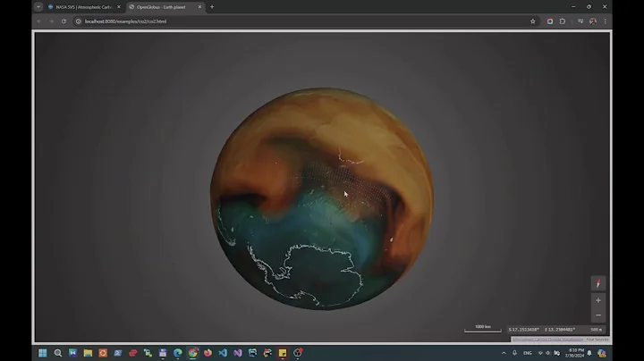Open the notification bell
The height and width of the screenshot is (361, 644).
(589, 353)
